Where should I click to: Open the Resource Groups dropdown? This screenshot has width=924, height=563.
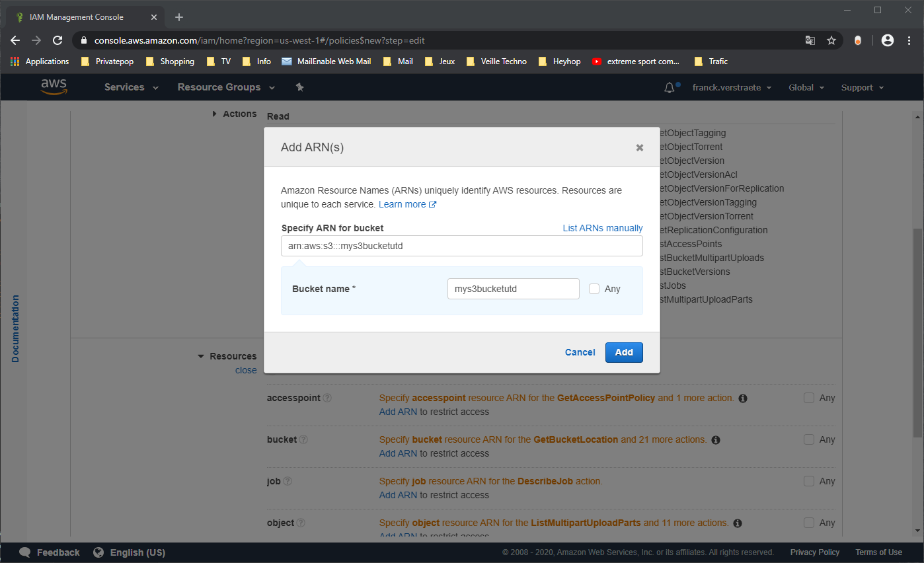pos(226,87)
